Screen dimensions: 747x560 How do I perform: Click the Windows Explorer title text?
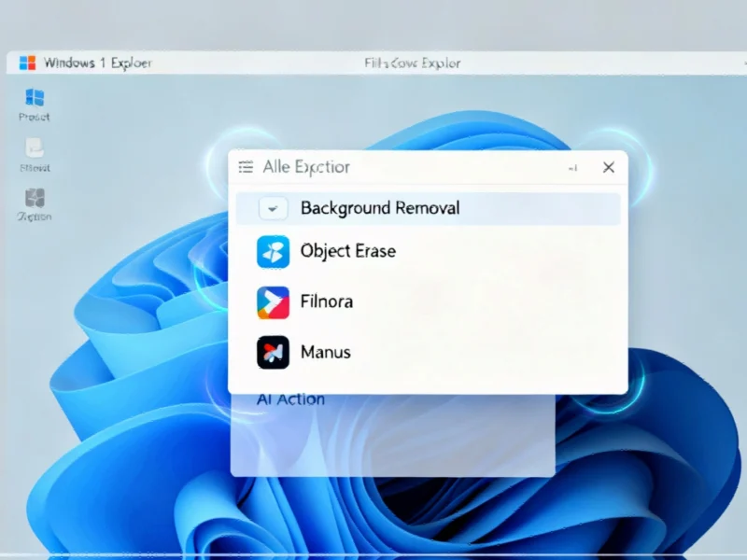coord(97,63)
